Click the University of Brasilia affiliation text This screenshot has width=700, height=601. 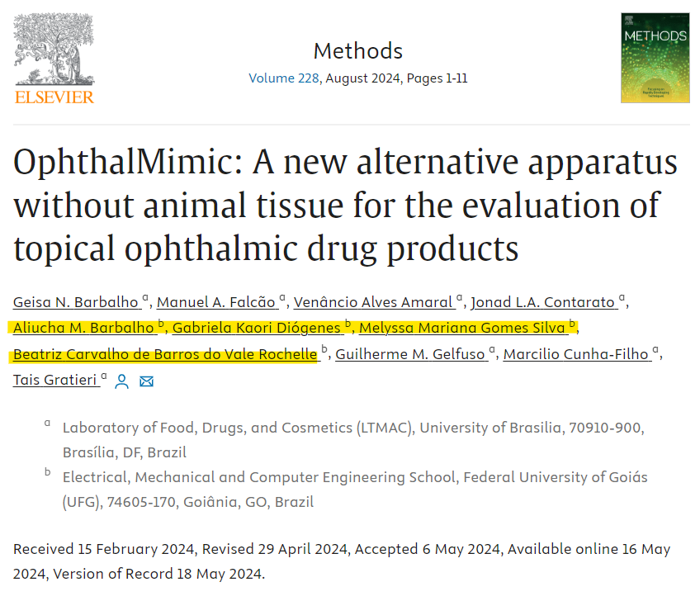[x=352, y=428]
